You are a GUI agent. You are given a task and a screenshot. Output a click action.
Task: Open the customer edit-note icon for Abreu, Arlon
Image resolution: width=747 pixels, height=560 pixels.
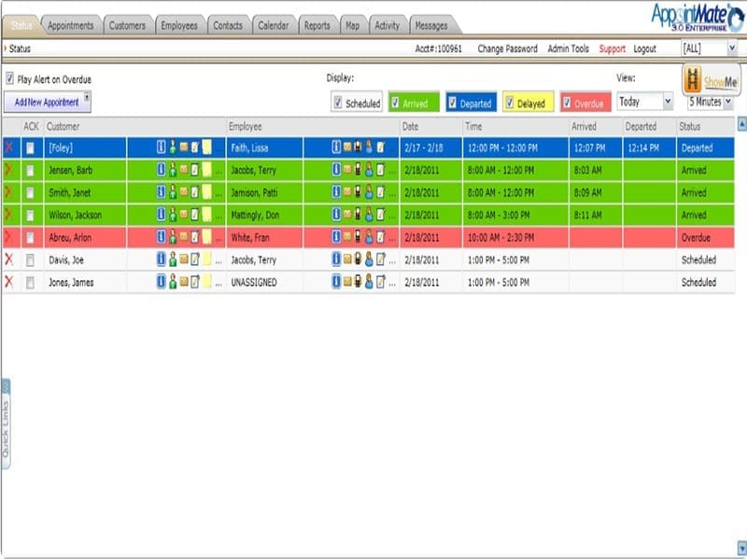tap(195, 237)
